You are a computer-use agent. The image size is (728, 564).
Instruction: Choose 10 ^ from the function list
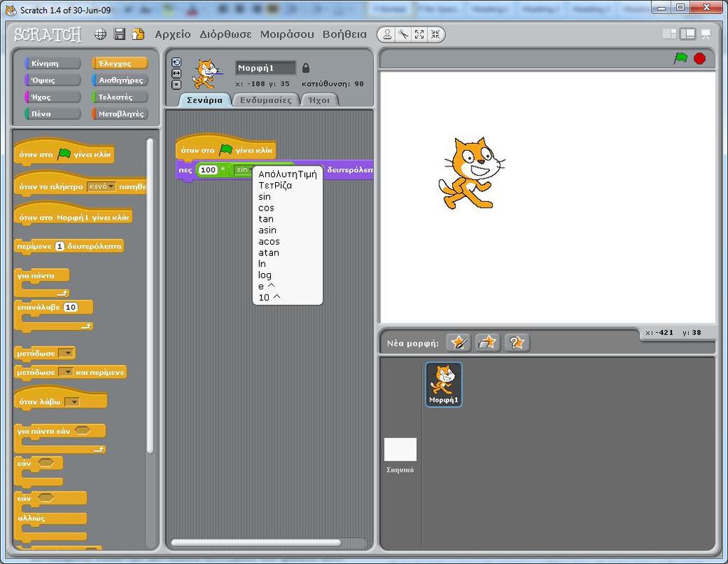[287, 297]
